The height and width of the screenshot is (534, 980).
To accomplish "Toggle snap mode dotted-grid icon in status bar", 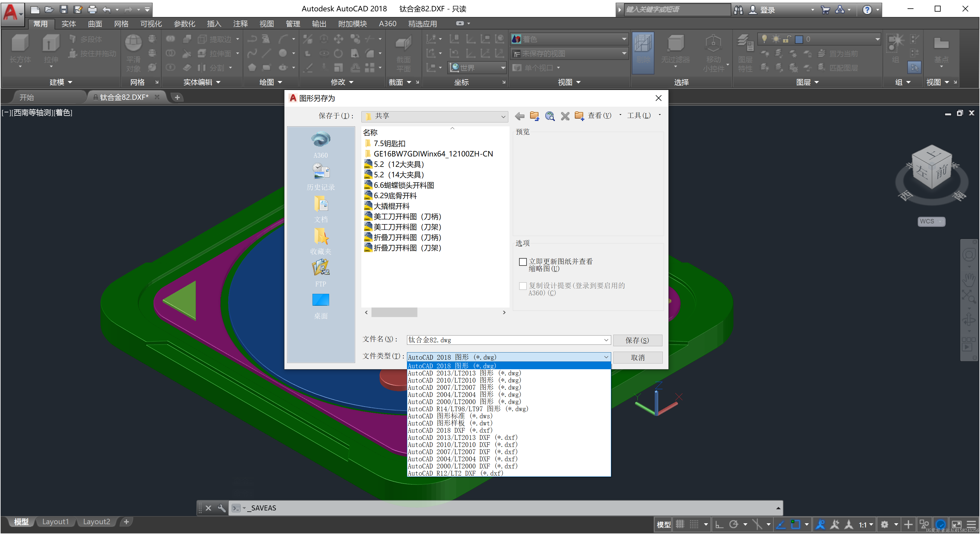I will [694, 524].
